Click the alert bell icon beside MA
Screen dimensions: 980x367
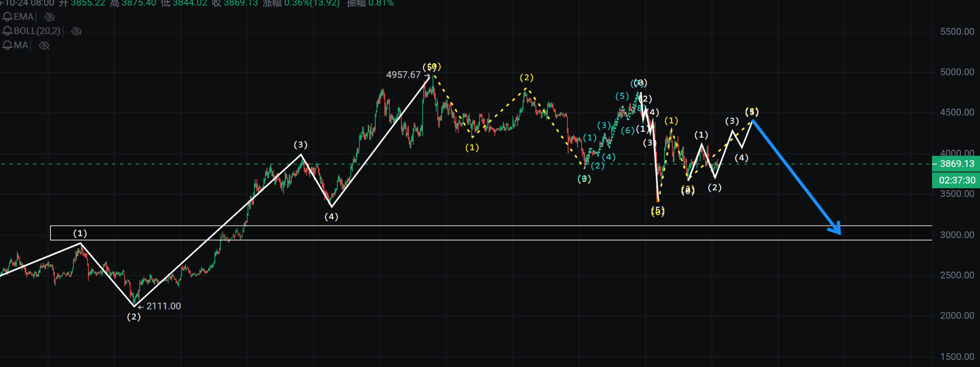[7, 45]
